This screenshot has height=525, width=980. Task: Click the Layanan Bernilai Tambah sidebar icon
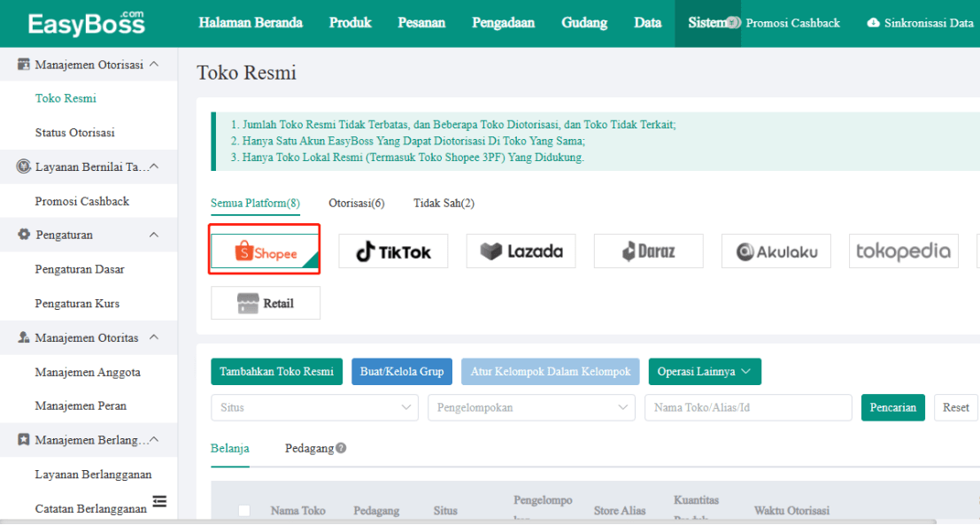24,166
